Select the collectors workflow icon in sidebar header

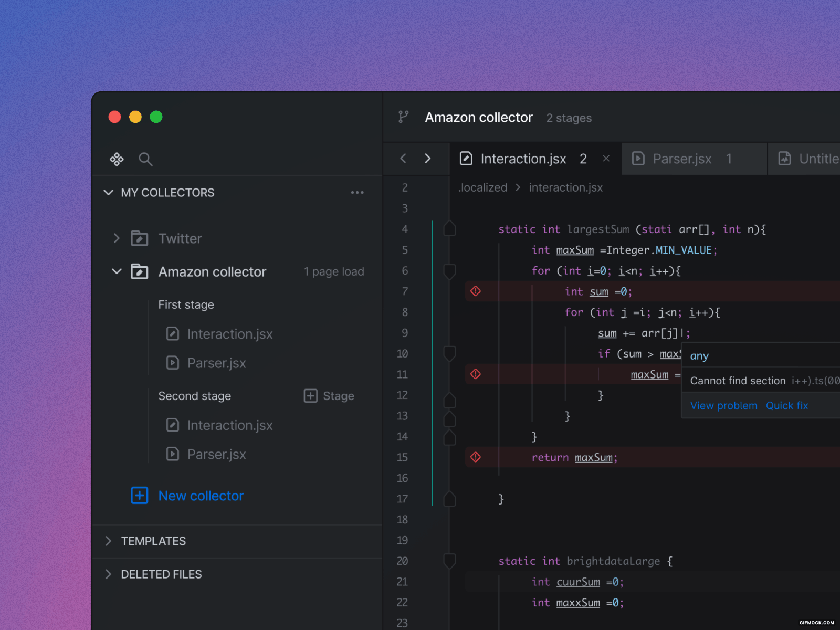[x=117, y=159]
